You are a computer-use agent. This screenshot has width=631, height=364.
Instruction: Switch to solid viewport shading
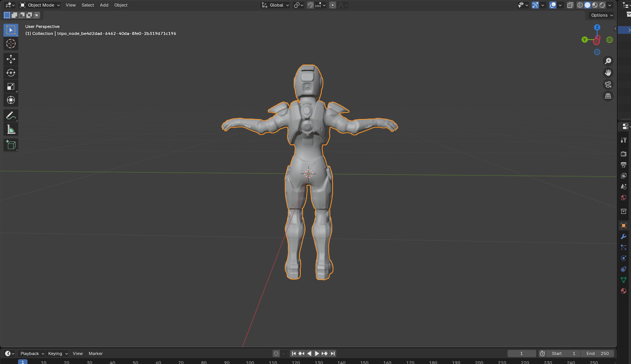tap(587, 5)
